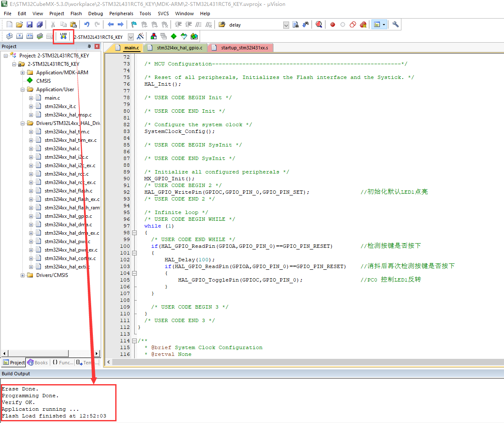Open the Peripherals menu
This screenshot has height=423, width=504.
[x=121, y=13]
